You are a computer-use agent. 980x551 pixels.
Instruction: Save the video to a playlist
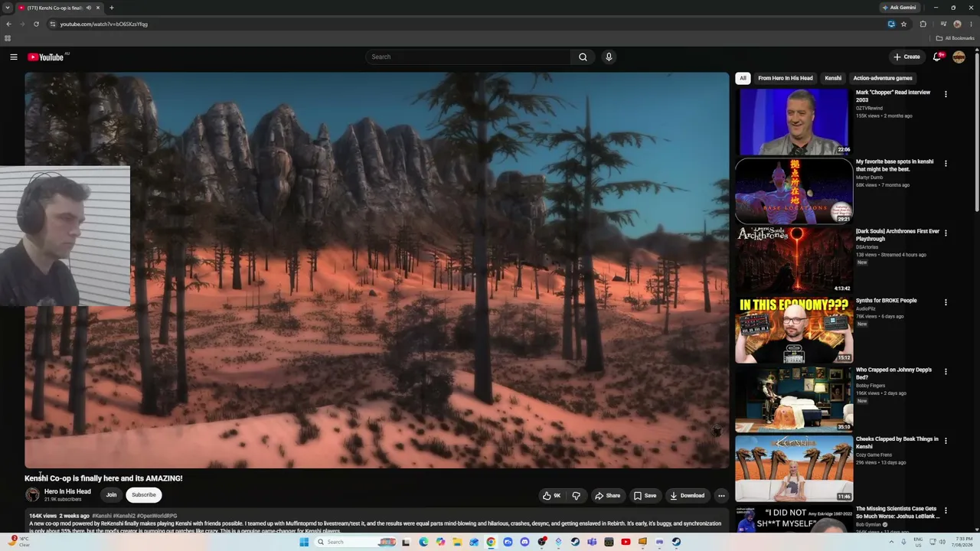(645, 495)
